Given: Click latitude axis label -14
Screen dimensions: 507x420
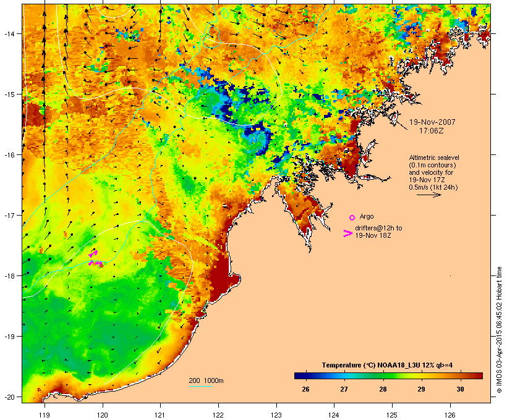Looking at the screenshot, I should click(x=9, y=33).
